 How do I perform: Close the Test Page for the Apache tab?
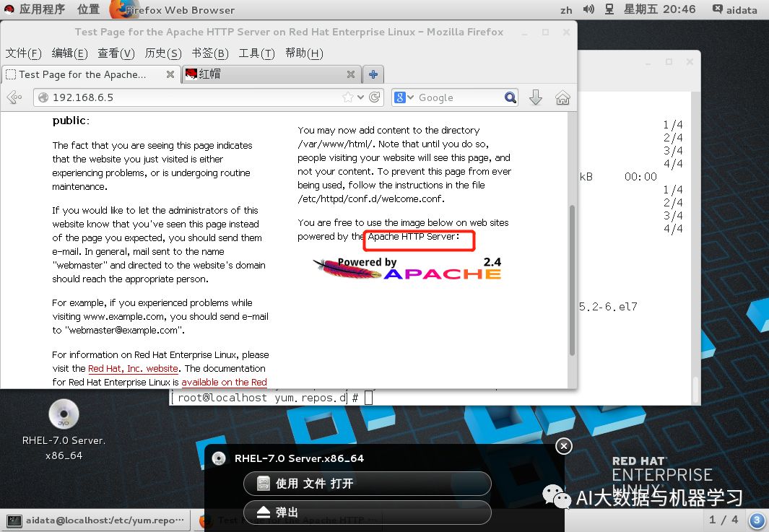tap(170, 74)
